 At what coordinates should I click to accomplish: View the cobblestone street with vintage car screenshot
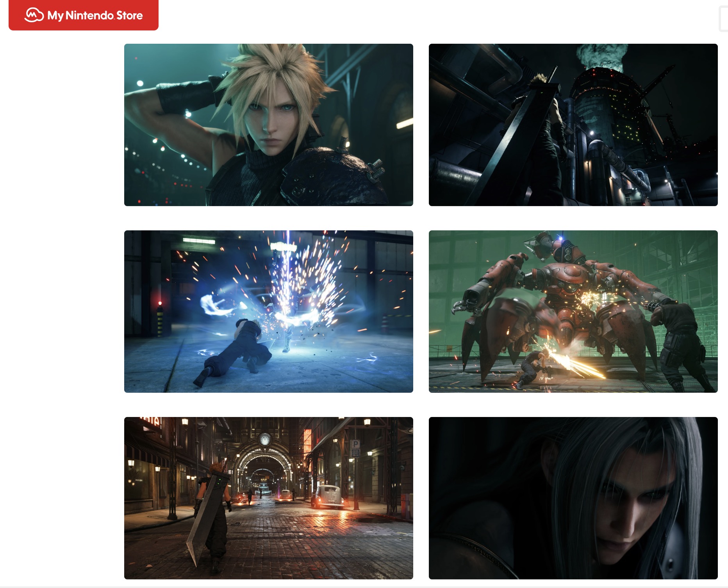coord(269,498)
